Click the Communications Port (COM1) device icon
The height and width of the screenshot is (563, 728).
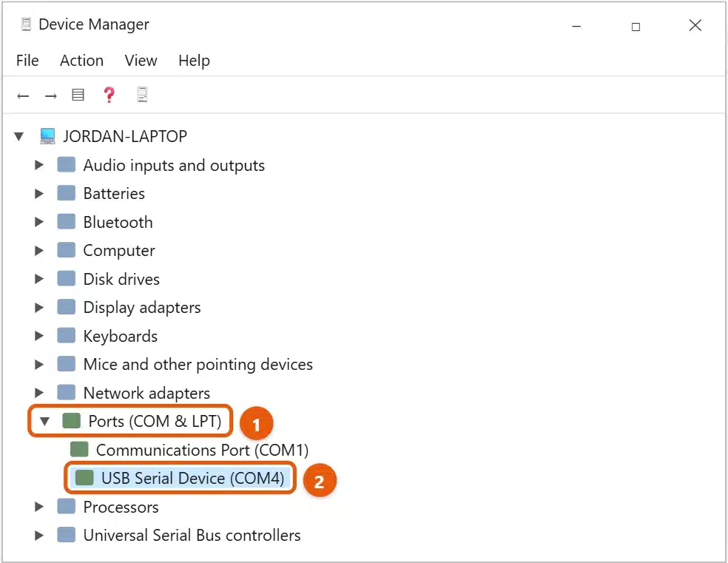point(79,449)
